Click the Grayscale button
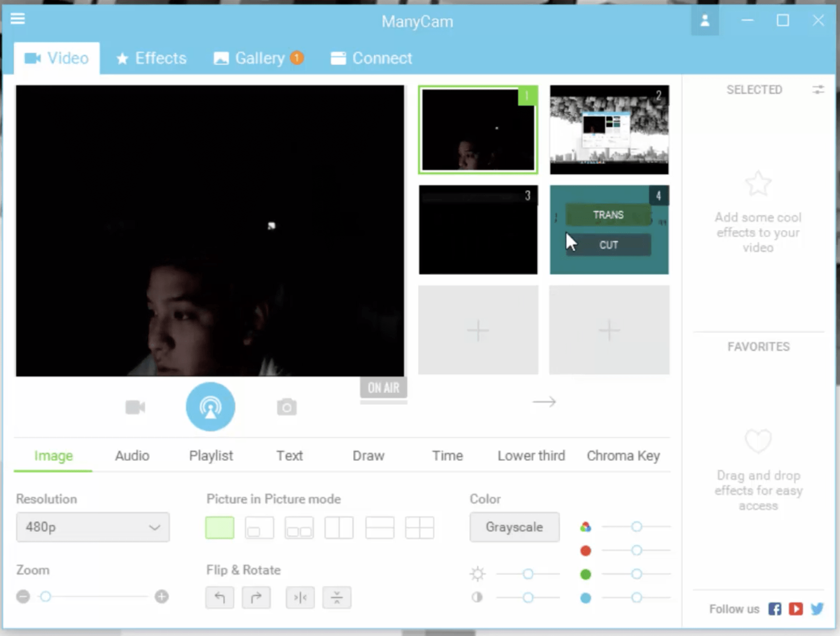The width and height of the screenshot is (840, 636). [x=514, y=527]
